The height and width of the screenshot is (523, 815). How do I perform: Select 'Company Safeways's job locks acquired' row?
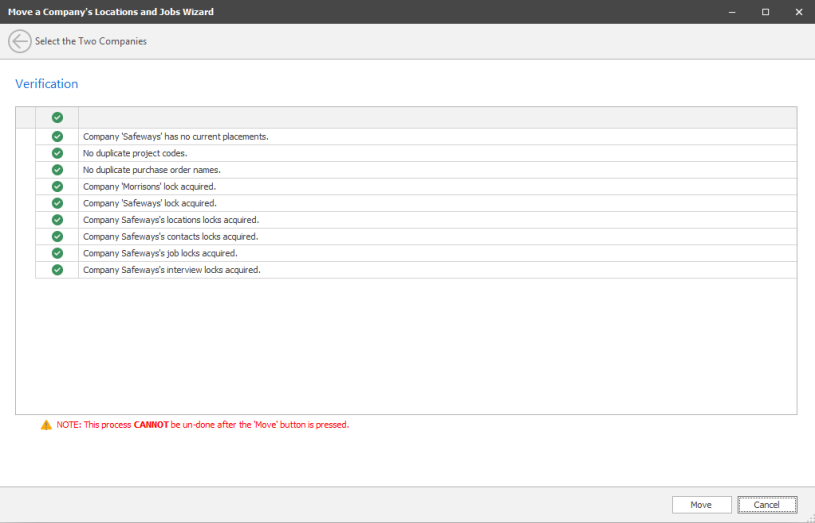pyautogui.click(x=160, y=253)
